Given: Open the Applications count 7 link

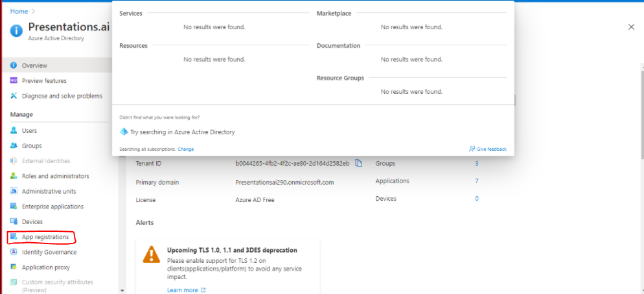Looking at the screenshot, I should (x=476, y=181).
